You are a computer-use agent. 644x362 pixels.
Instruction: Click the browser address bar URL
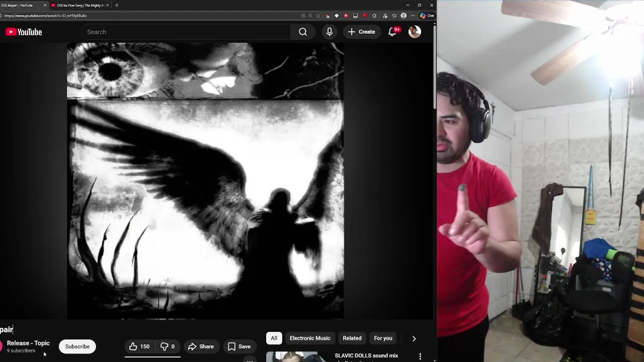[45, 16]
